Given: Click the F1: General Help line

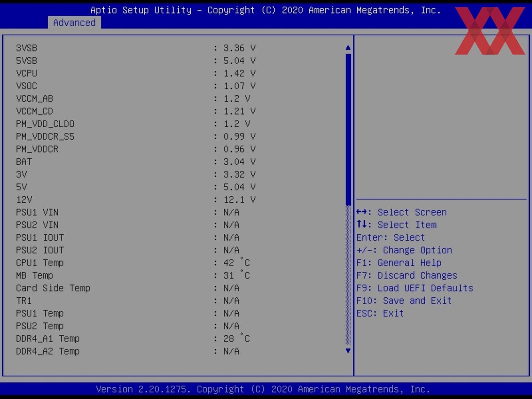Looking at the screenshot, I should coord(399,263).
